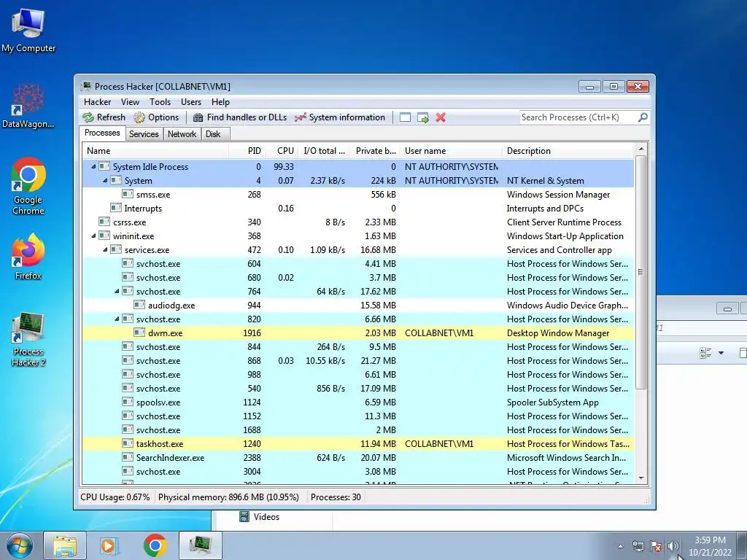
Task: Open the DataWagon desktop shortcut
Action: tap(28, 106)
